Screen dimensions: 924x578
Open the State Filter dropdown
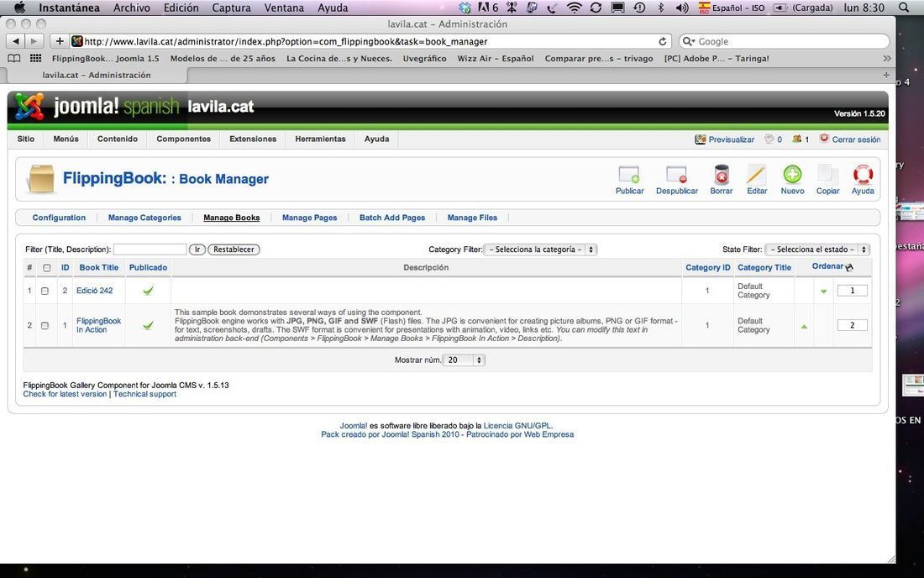pyautogui.click(x=817, y=250)
